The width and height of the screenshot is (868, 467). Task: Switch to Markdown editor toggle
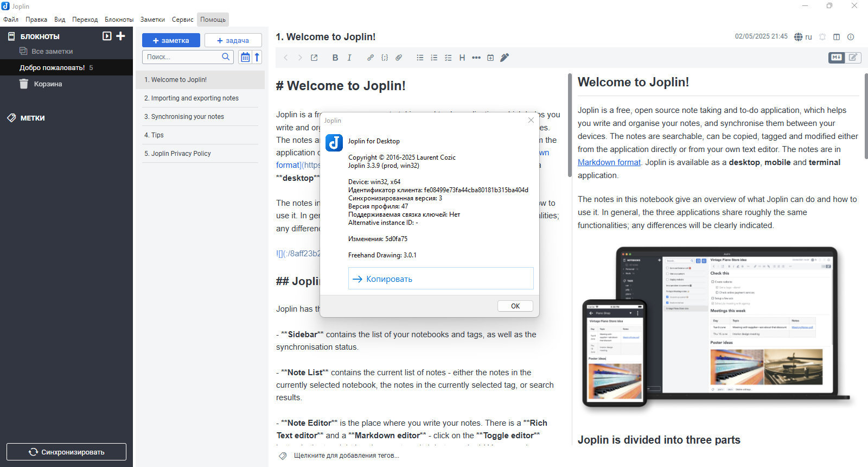click(x=837, y=57)
